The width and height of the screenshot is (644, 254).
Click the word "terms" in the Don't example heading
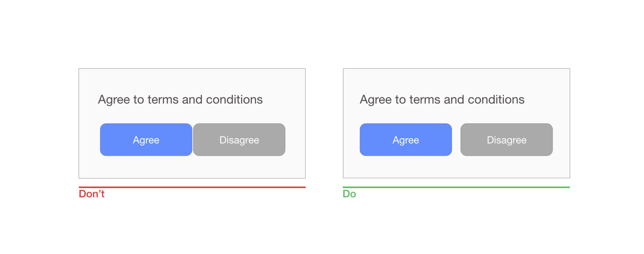coord(163,100)
